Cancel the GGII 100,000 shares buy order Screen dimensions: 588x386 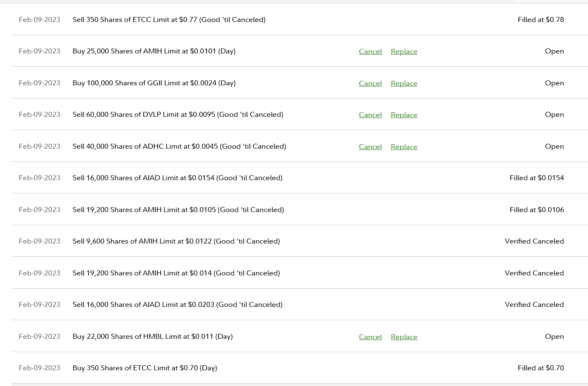pos(370,83)
